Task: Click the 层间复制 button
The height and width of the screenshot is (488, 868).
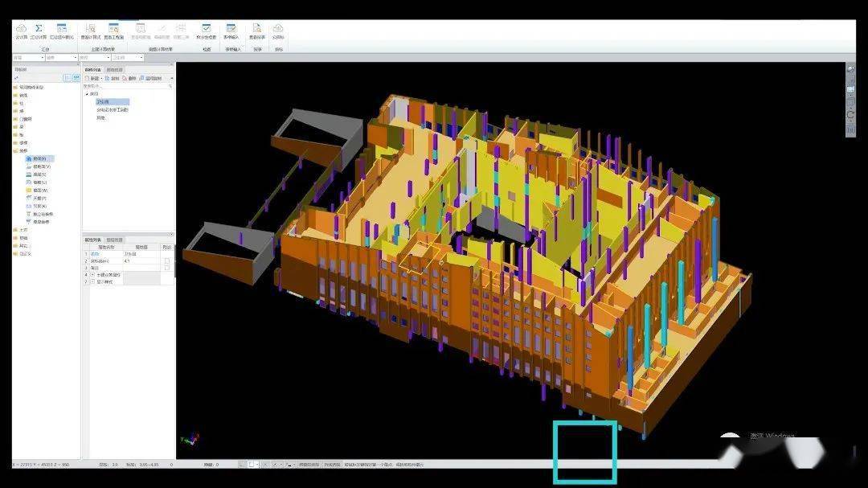Action: click(x=150, y=79)
